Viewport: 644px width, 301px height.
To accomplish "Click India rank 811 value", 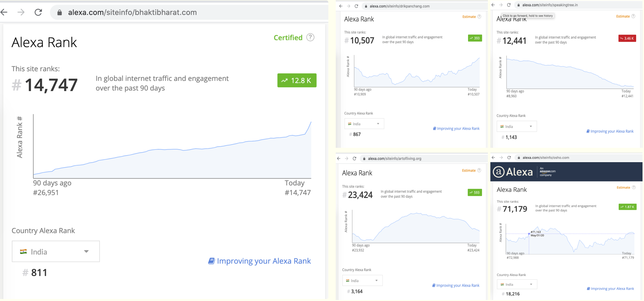I will pos(35,273).
